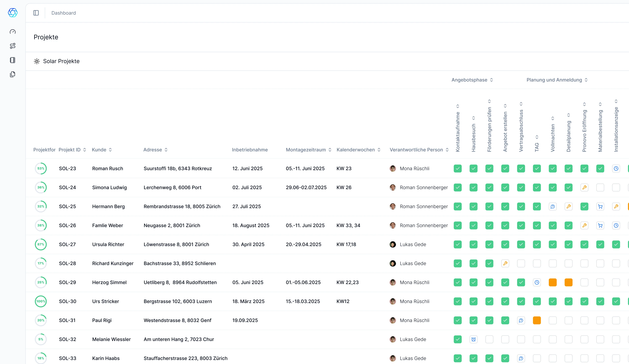The width and height of the screenshot is (629, 364).
Task: Select the workflow icon in the left sidebar
Action: pyautogui.click(x=12, y=46)
